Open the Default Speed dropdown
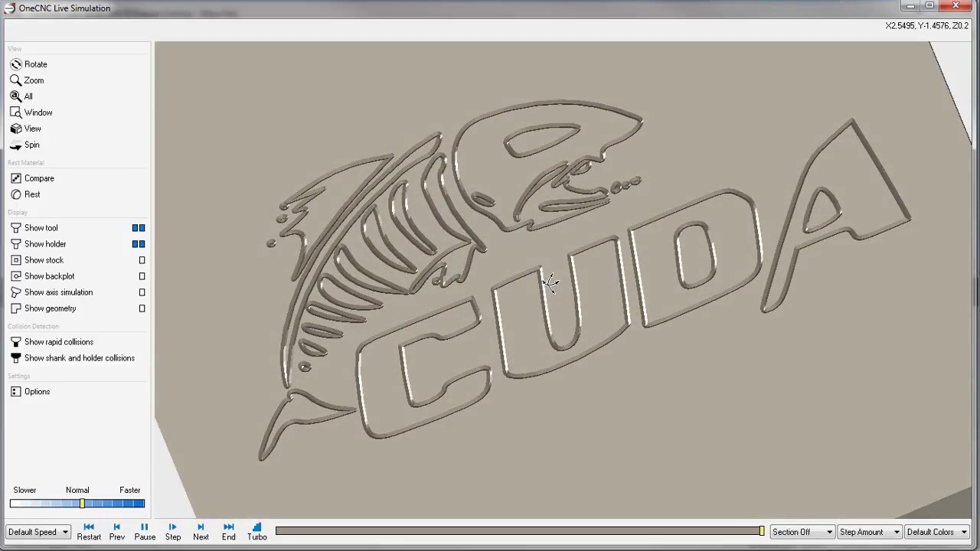980x551 pixels. (x=38, y=532)
